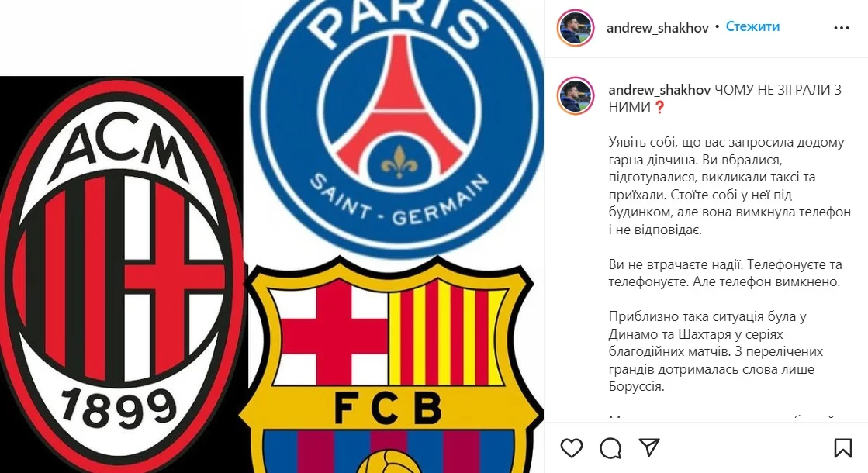Viewport: 868px width, 473px height.
Task: Click paragraph starting Уявіть собі
Action: (x=730, y=186)
